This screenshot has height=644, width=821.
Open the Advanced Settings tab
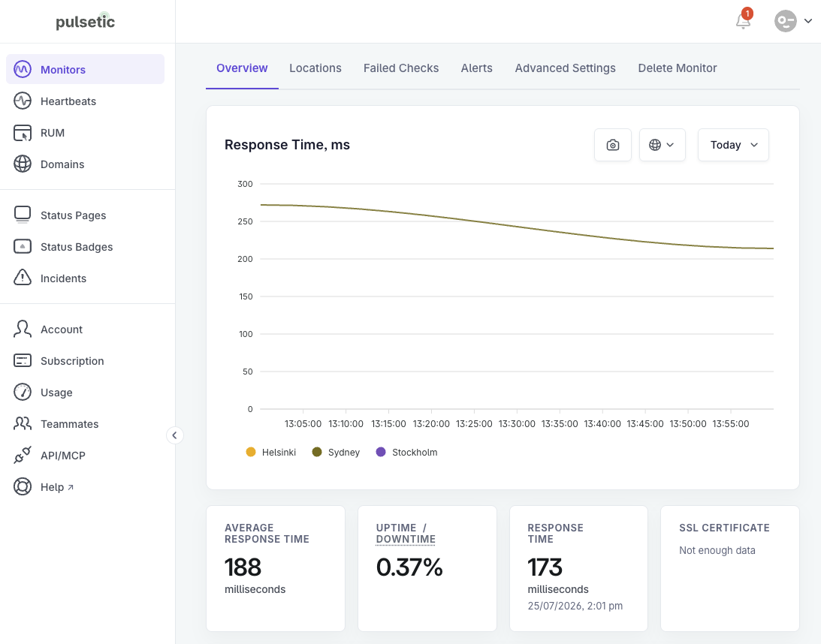pos(565,68)
